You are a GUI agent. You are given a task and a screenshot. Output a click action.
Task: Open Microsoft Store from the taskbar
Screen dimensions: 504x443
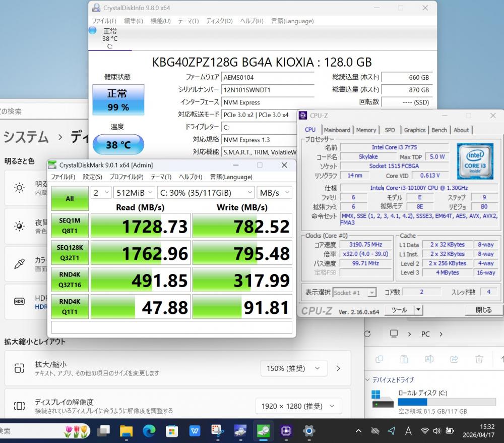click(172, 431)
